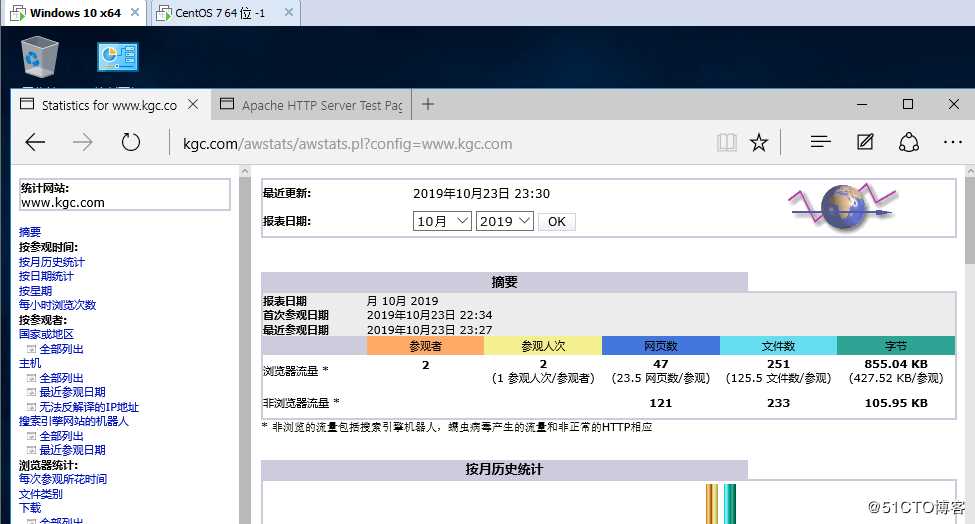
Task: Open the Hub menu icon
Action: point(820,142)
